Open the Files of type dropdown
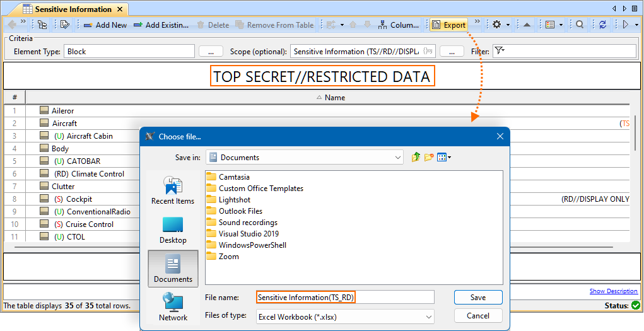The height and width of the screenshot is (331, 644). tap(345, 316)
